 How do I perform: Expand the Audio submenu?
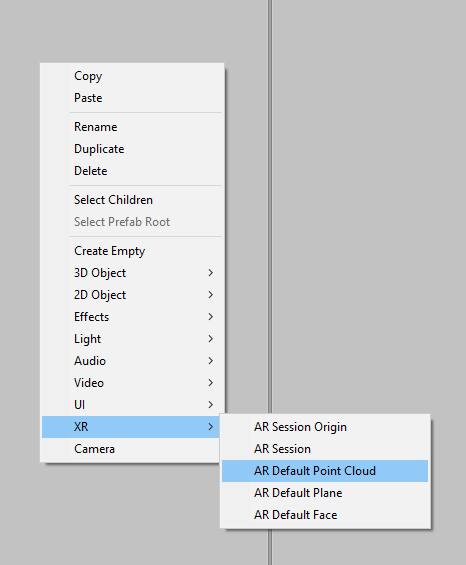point(132,361)
